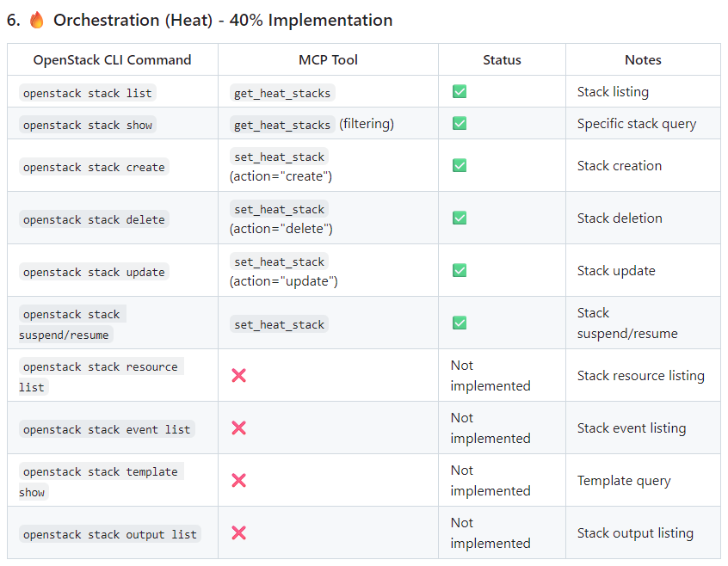This screenshot has height=566, width=728.
Task: Click green checkmark for Stack update row
Action: coord(460,270)
